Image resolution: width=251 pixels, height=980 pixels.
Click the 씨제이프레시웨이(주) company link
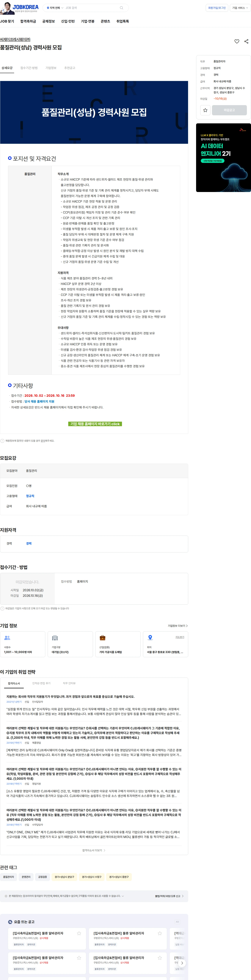[15, 39]
